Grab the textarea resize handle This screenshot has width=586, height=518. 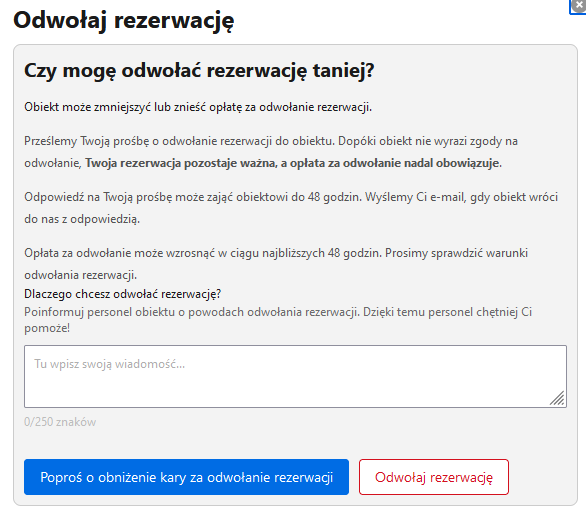coord(558,398)
